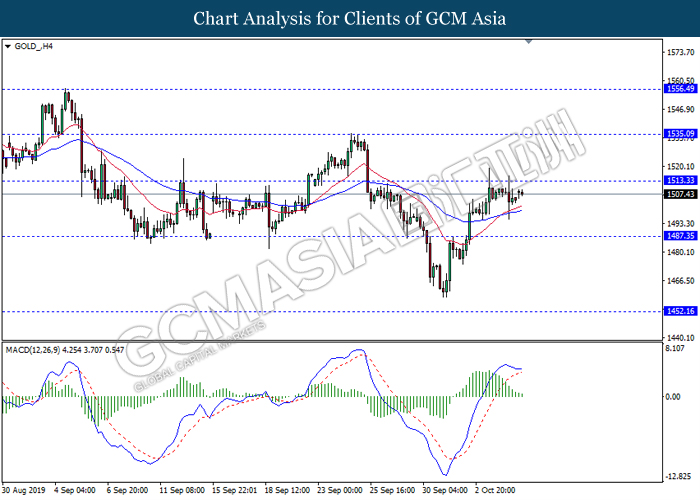Click the 2 Oct 20:00 time label
Image resolution: width=700 pixels, height=500 pixels.
tap(495, 490)
